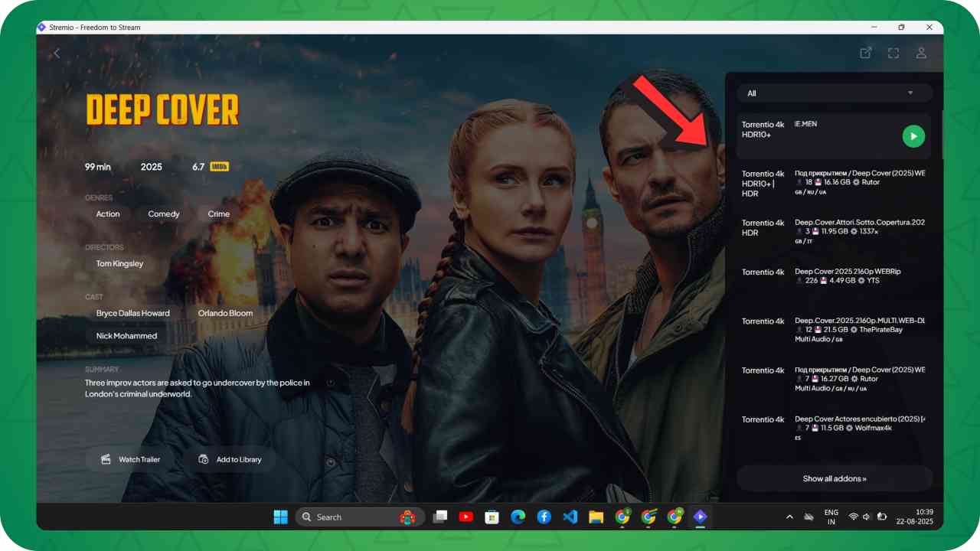Click 'Show all addons' link

click(x=834, y=478)
